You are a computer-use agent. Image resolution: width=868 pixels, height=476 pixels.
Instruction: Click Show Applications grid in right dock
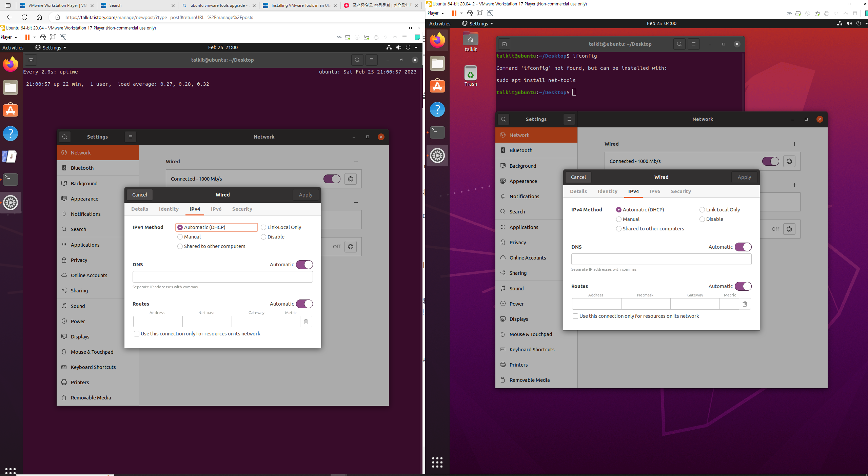click(437, 462)
